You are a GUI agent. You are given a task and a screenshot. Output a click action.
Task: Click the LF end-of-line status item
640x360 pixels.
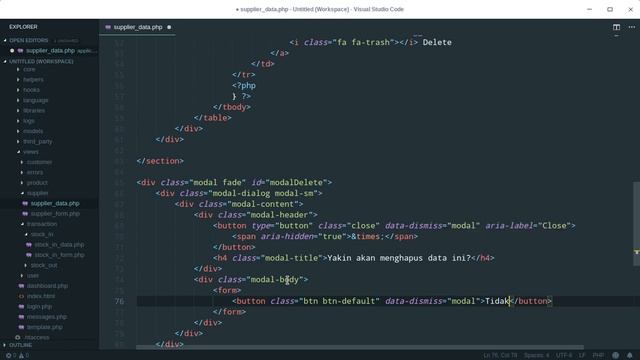[x=582, y=356]
